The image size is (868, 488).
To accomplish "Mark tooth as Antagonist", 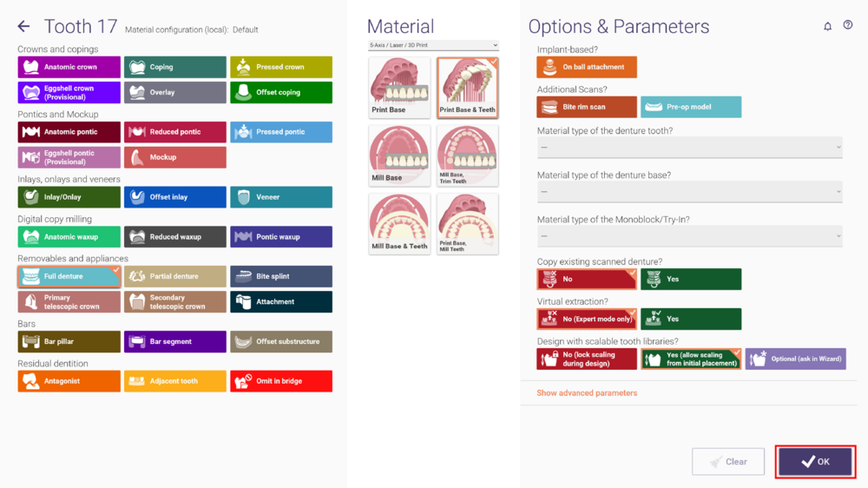I will [69, 381].
